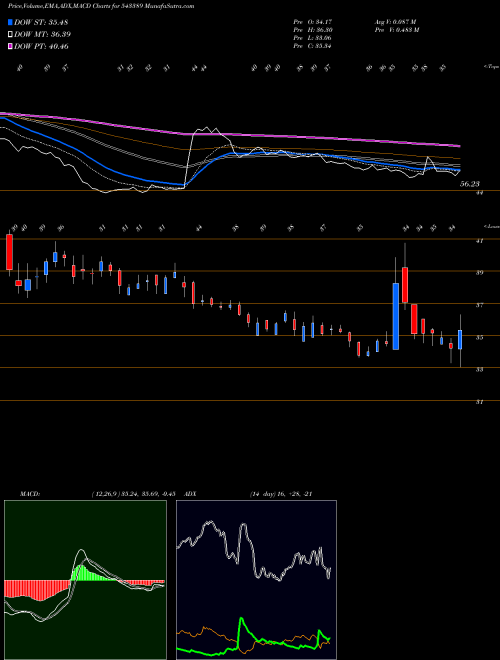The image size is (500, 660).
Task: Click the 37 price axis label
Action: 479,305
